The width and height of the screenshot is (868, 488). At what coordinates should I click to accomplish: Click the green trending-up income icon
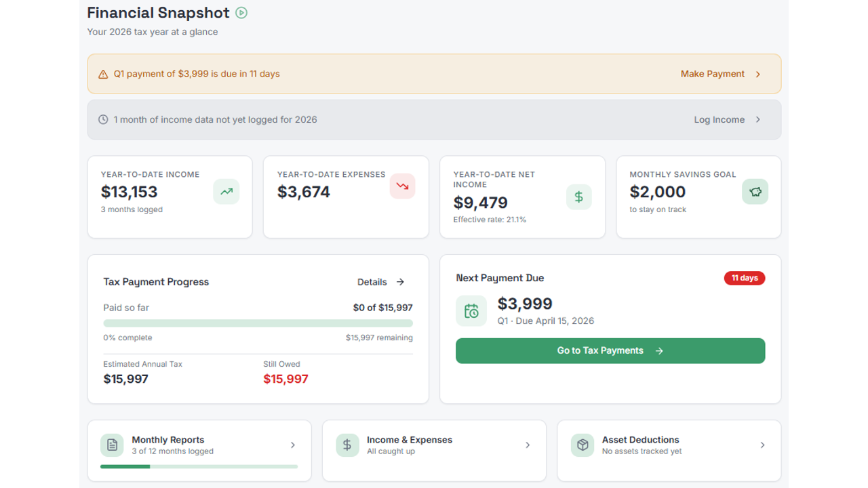[226, 192]
